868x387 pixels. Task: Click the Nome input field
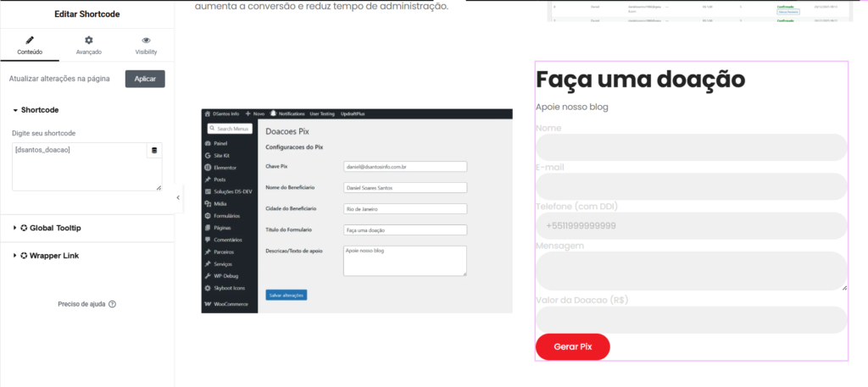click(x=691, y=147)
